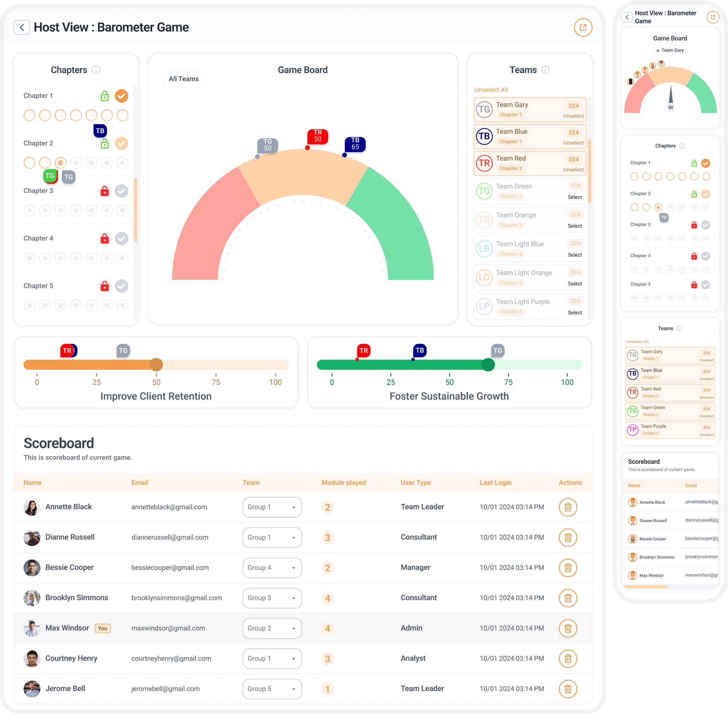Click the green unlock icon for Chapter 1
This screenshot has height=714, width=728.
tap(105, 96)
